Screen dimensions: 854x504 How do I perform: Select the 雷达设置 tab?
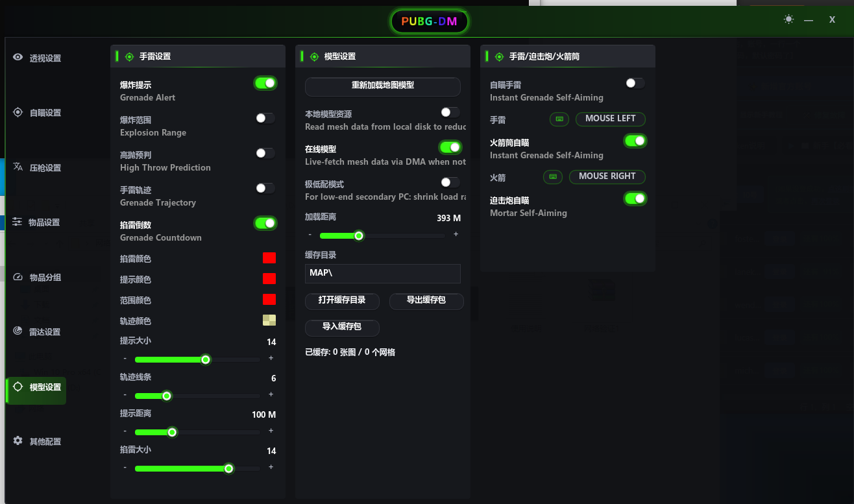click(x=36, y=332)
